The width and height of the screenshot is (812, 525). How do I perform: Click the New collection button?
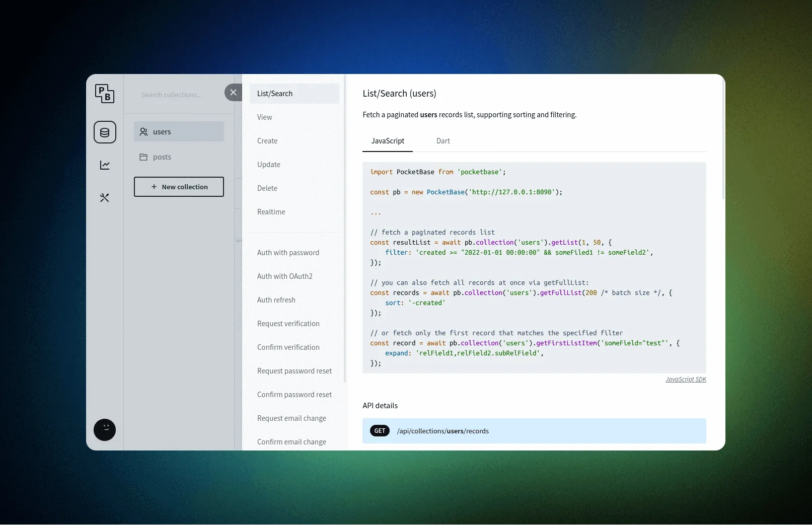point(179,187)
